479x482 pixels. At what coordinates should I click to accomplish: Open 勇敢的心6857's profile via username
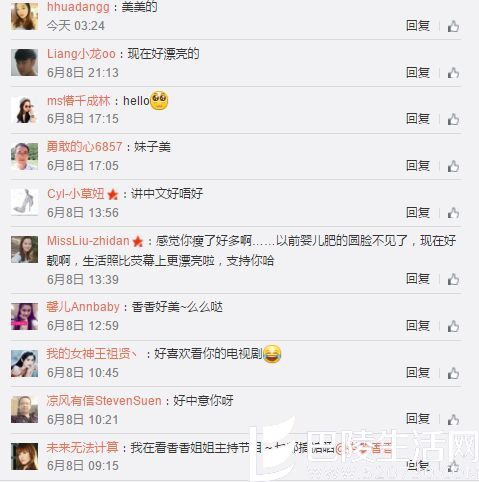pos(84,147)
